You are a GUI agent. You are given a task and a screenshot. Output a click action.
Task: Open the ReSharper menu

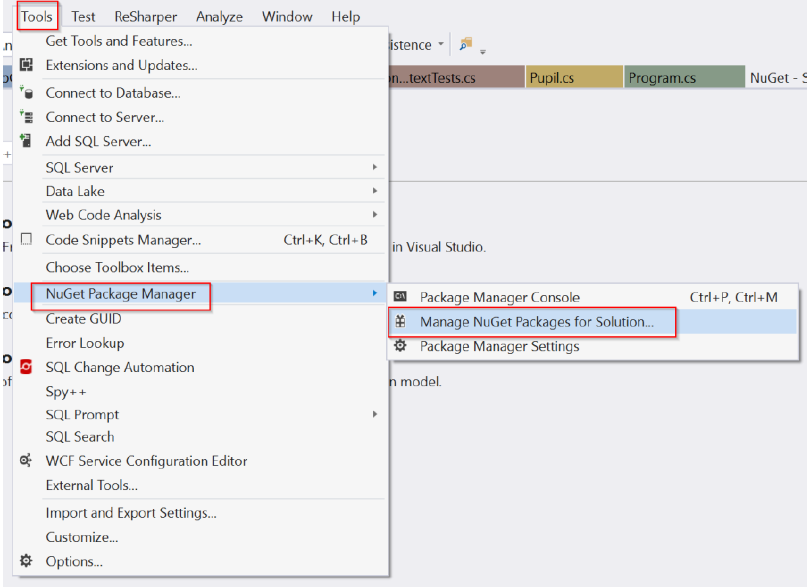[145, 17]
